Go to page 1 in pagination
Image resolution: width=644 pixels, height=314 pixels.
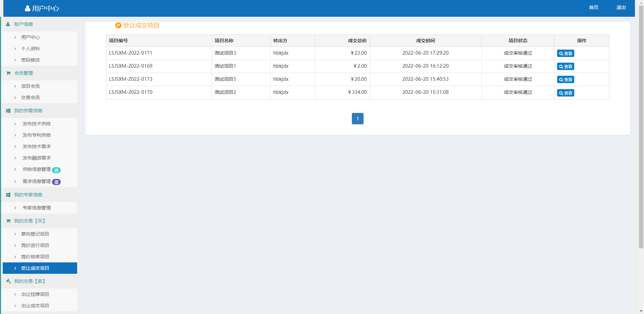click(358, 119)
